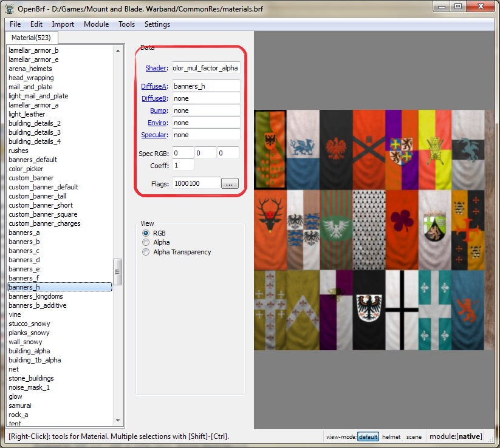This screenshot has height=448, width=500.
Task: Choose Alpha Transparency view mode
Action: coord(146,252)
